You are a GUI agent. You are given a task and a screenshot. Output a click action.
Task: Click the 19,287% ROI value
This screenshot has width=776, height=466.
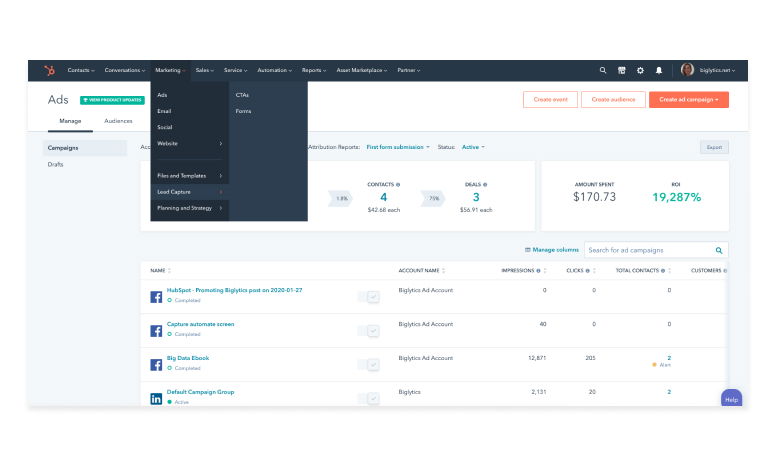pyautogui.click(x=677, y=197)
